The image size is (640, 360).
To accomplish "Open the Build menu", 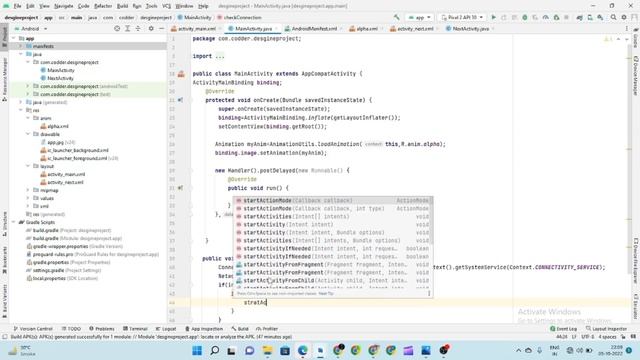I will (122, 6).
